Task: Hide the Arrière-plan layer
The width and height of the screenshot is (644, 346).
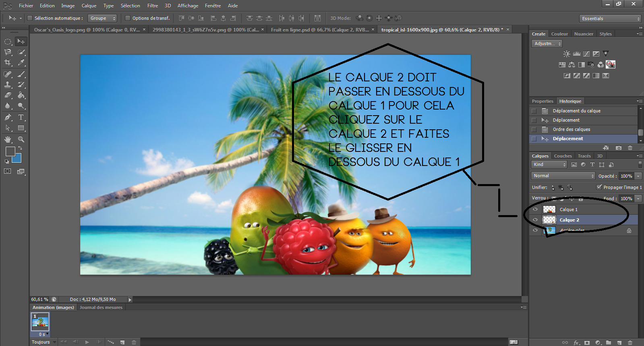Action: point(535,230)
